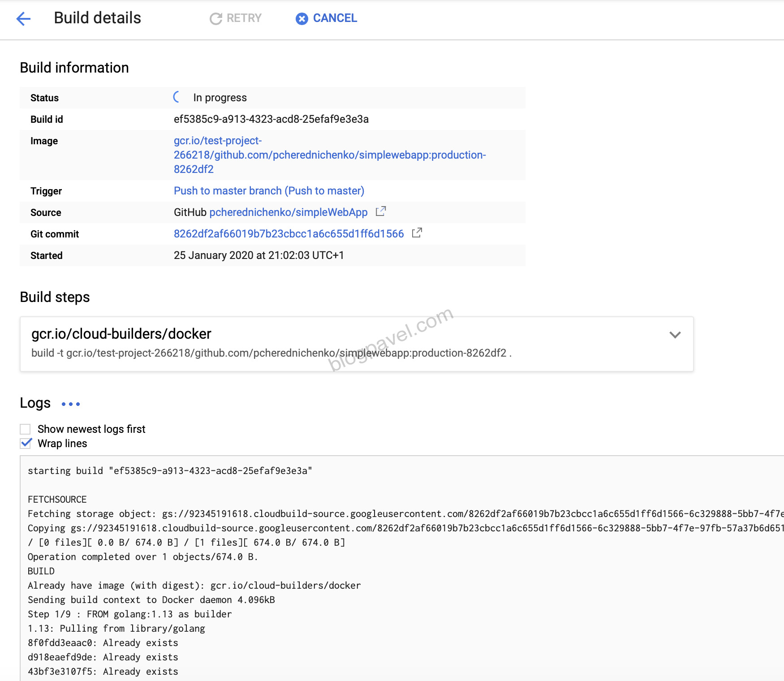The width and height of the screenshot is (784, 681).
Task: Uncheck the Wrap lines checkbox
Action: 26,444
